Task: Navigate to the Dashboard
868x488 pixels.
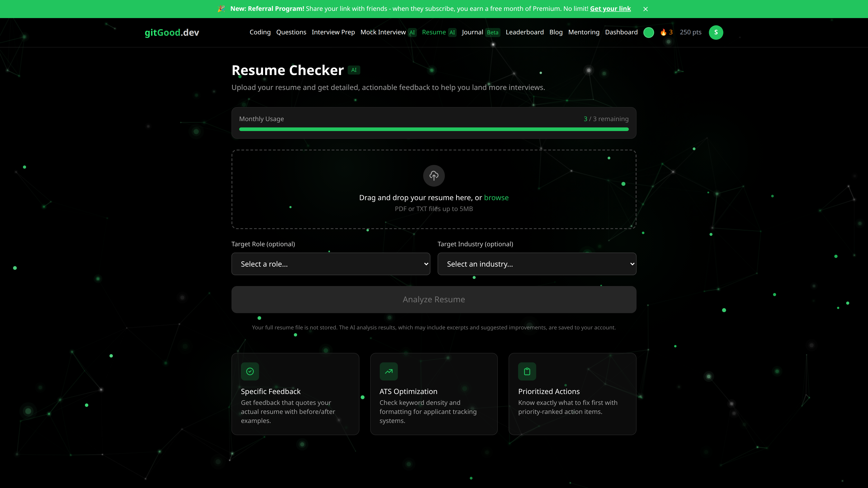Action: coord(621,32)
